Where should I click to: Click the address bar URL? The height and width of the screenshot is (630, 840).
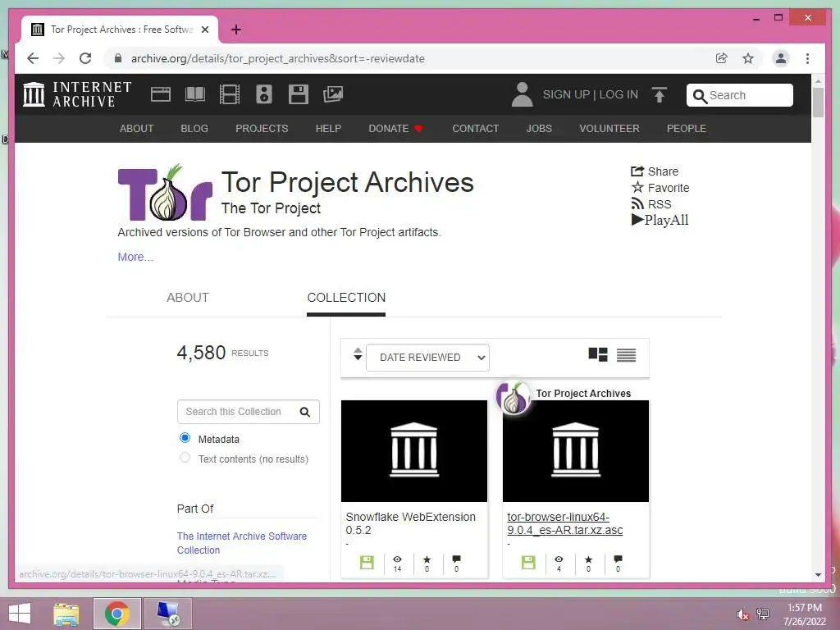tap(277, 58)
